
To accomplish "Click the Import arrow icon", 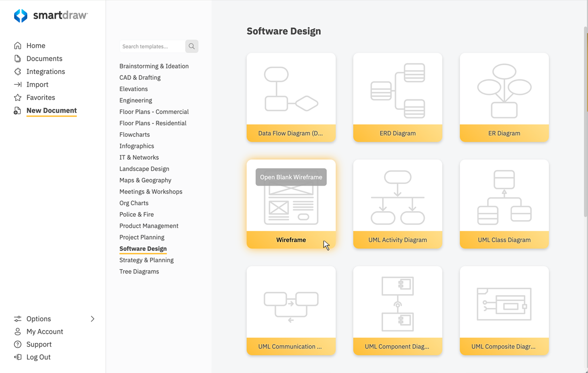I will (x=17, y=84).
